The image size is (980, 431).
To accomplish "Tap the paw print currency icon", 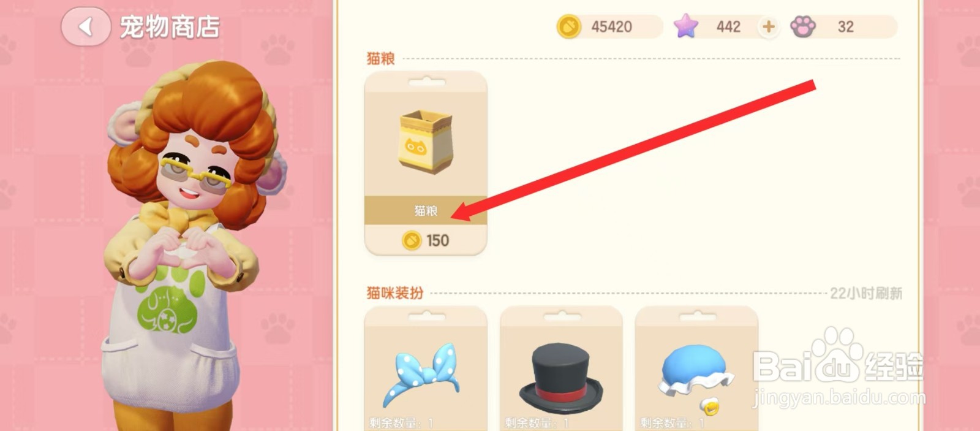I will pos(803,27).
